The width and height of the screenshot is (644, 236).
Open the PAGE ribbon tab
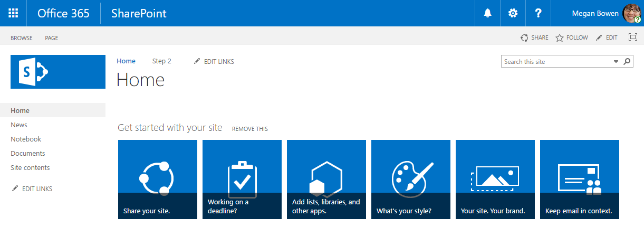52,38
